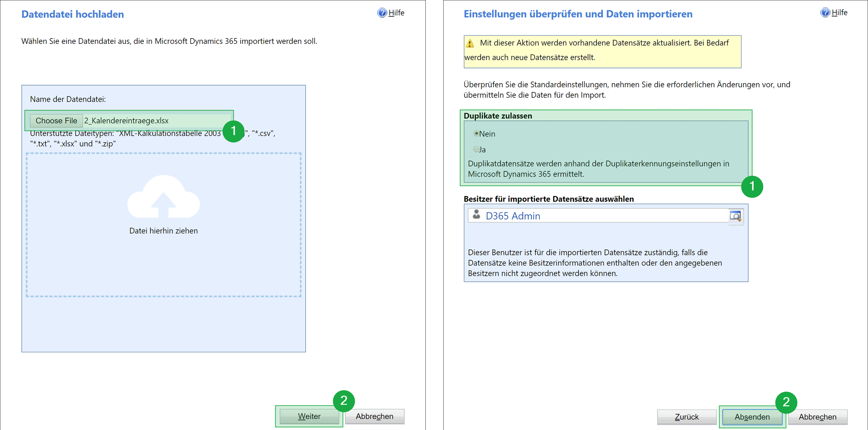The height and width of the screenshot is (430, 868).
Task: Select the Nein radio button
Action: tap(476, 134)
